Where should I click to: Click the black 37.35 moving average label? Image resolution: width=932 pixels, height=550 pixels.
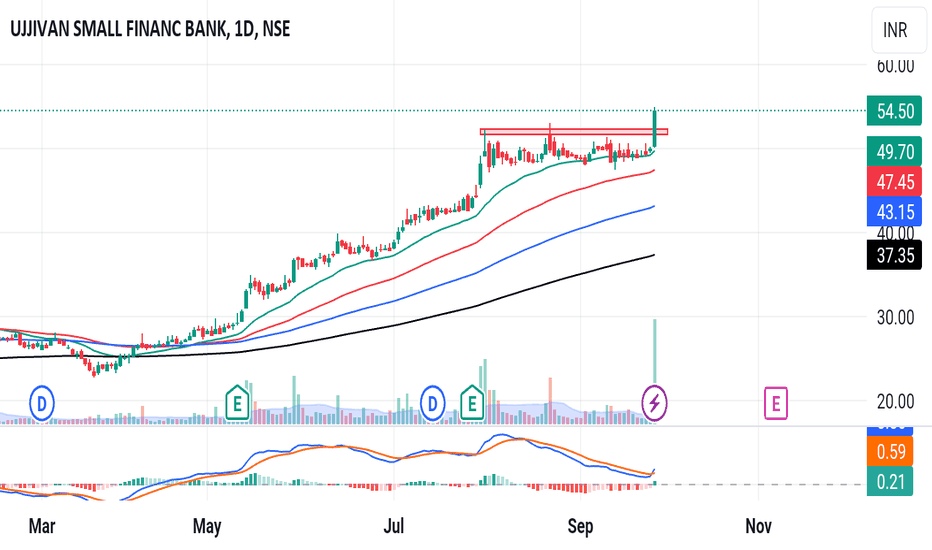click(895, 255)
